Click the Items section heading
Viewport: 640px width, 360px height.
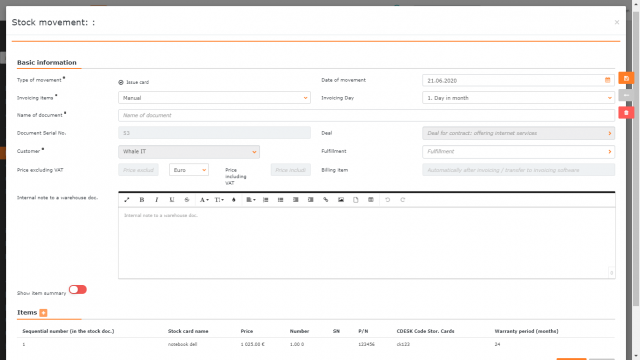click(27, 312)
